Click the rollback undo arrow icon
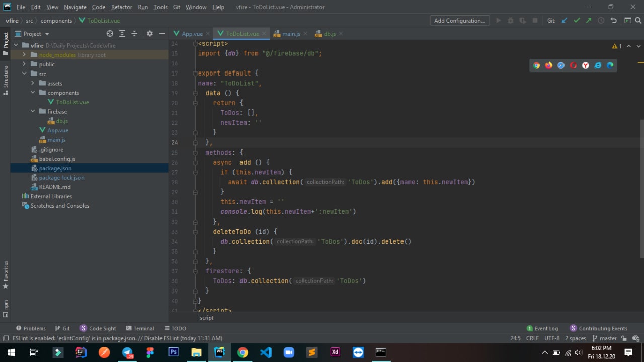This screenshot has width=644, height=362. tap(613, 21)
